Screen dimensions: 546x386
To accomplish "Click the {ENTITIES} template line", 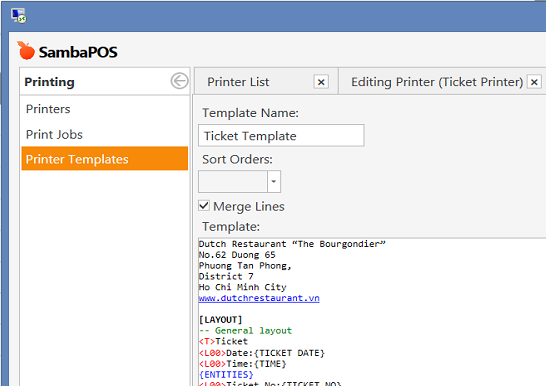I will click(226, 375).
